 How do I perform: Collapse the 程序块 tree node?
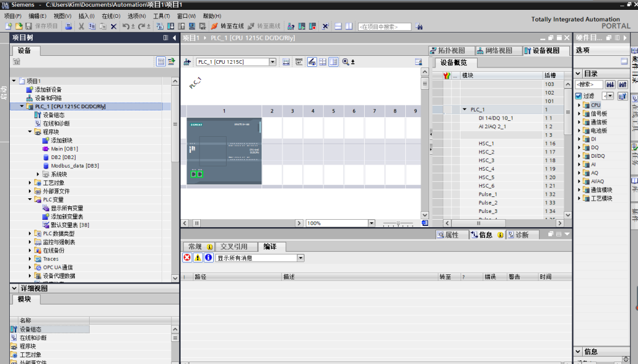(29, 132)
